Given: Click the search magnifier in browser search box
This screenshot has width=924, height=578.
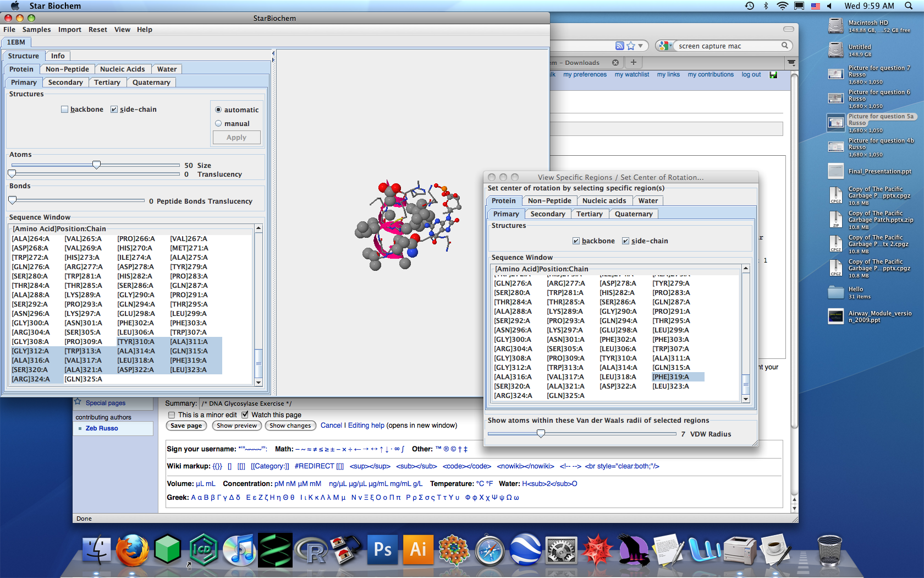Looking at the screenshot, I should 785,46.
